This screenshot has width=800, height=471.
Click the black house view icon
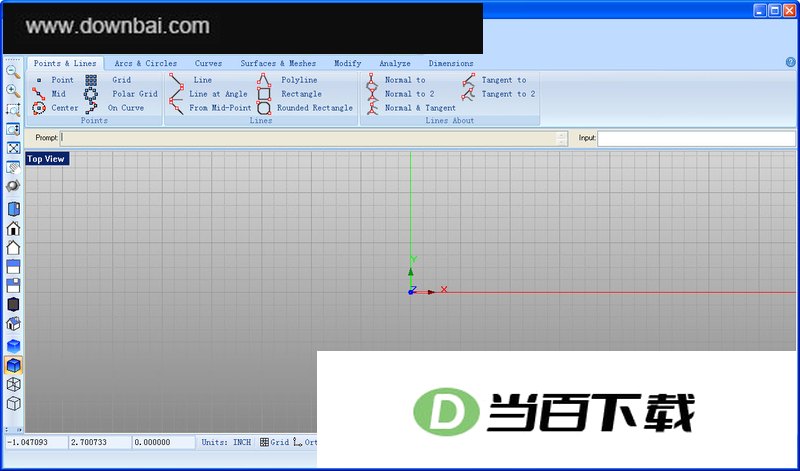13,229
